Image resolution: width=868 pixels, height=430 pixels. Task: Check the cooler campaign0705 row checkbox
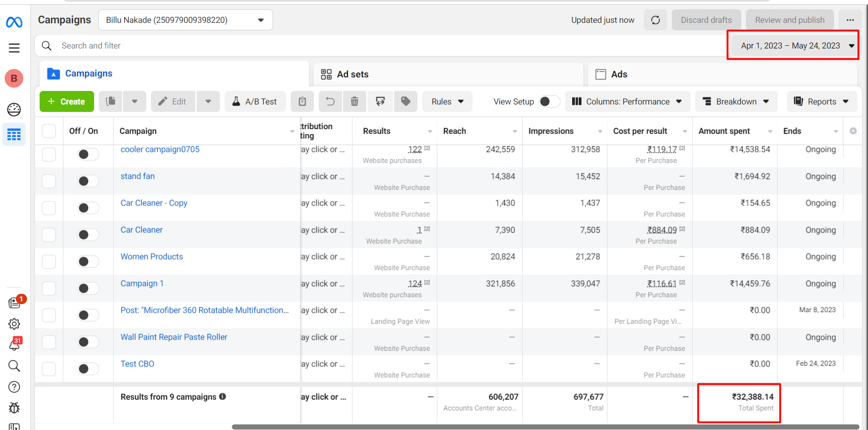click(49, 154)
